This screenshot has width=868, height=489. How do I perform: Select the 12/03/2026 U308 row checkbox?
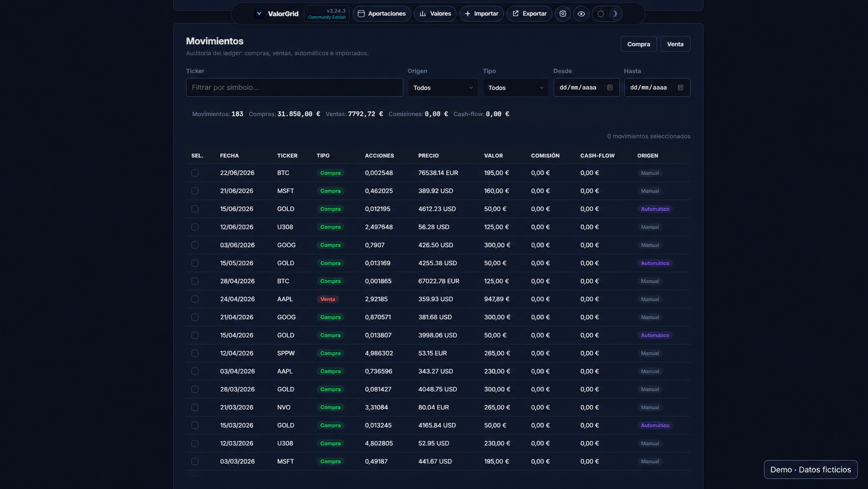(195, 443)
